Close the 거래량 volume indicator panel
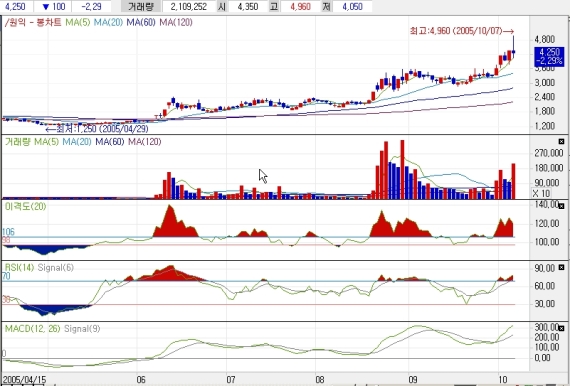The image size is (570, 386). click(x=561, y=141)
